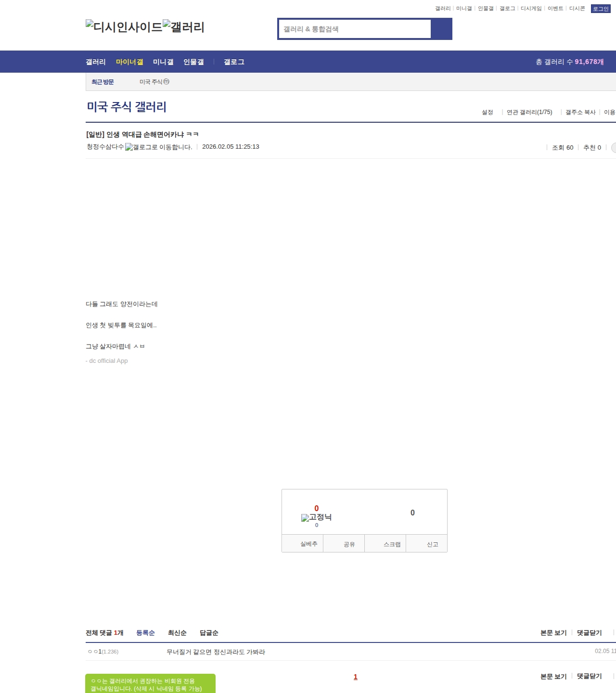Click 조회 60 view count
The height and width of the screenshot is (693, 616).
coord(563,148)
